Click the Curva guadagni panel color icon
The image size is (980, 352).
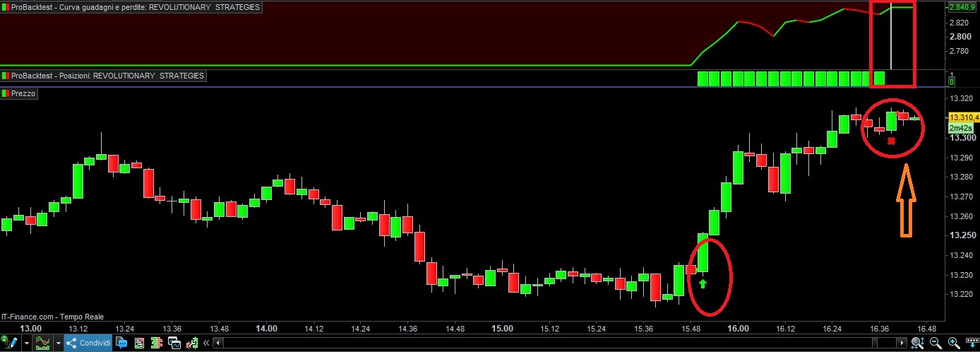6,7
